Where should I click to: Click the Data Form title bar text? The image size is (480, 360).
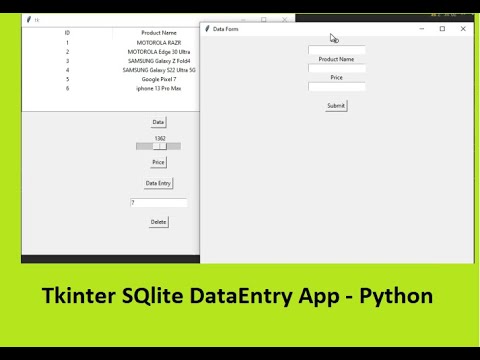226,29
